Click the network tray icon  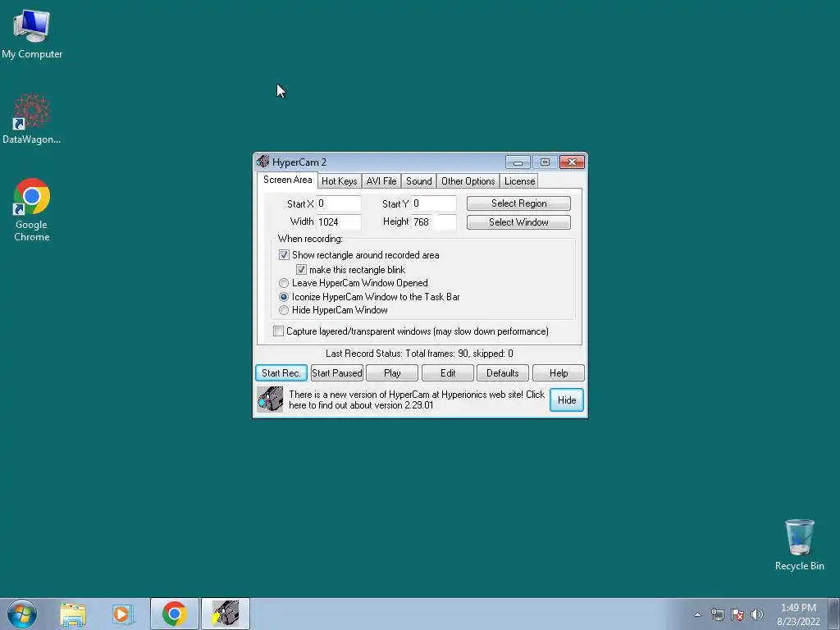coord(717,614)
